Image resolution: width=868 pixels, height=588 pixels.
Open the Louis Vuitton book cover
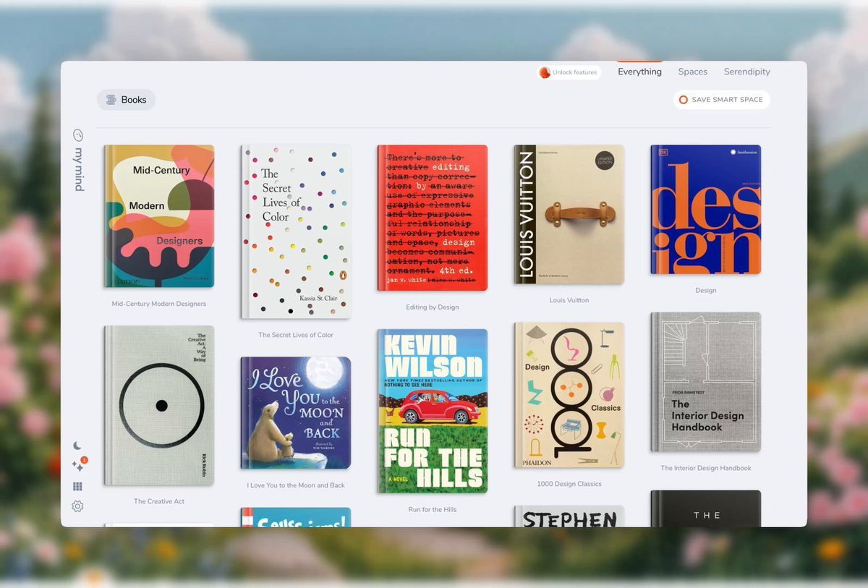point(569,214)
